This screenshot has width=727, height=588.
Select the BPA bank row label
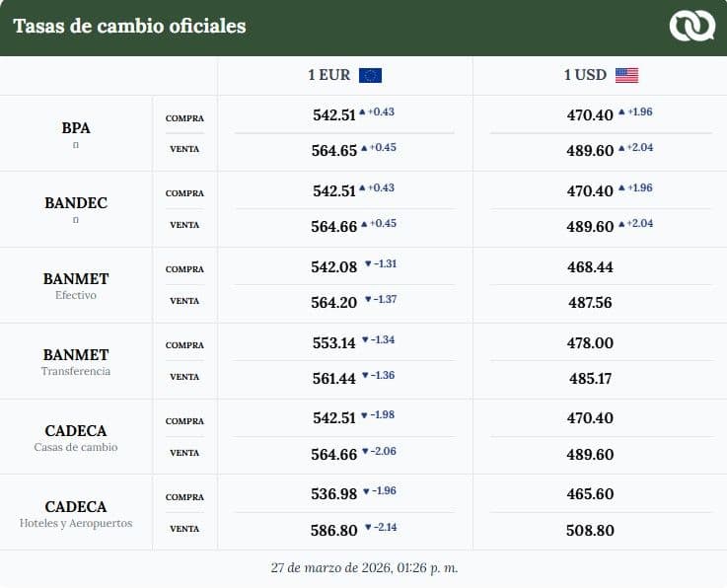point(76,128)
